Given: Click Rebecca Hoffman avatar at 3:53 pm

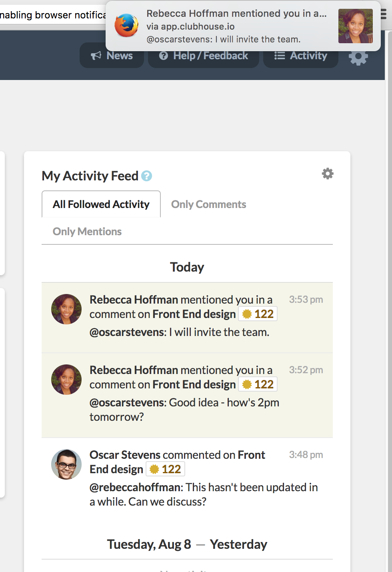Looking at the screenshot, I should tap(66, 309).
